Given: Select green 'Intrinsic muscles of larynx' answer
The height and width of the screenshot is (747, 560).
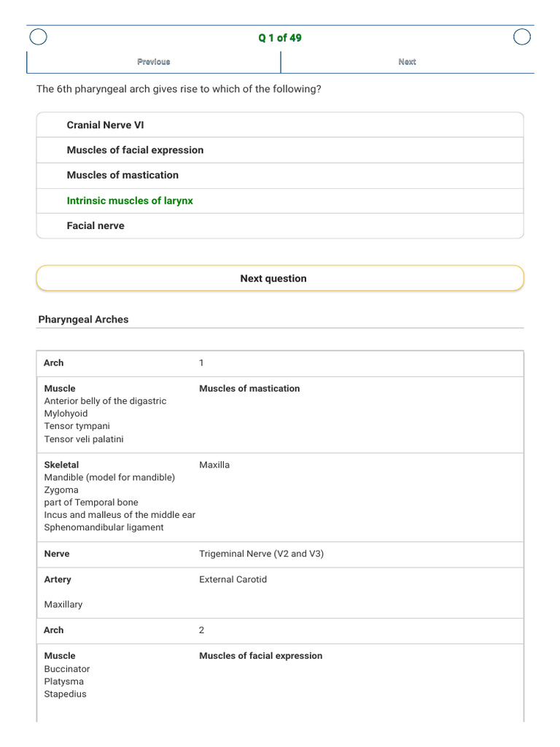Looking at the screenshot, I should (280, 201).
